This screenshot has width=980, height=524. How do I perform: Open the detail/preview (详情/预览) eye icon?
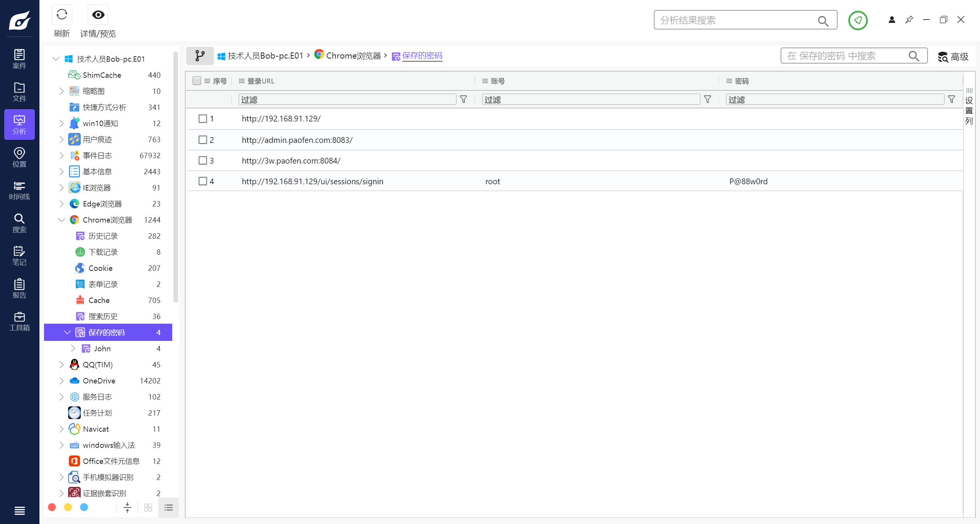pos(98,15)
